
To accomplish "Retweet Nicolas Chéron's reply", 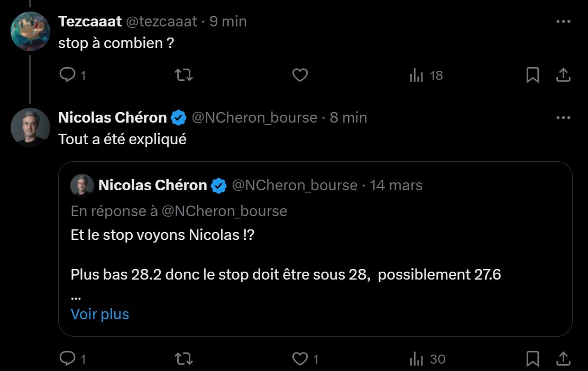I will (x=183, y=359).
